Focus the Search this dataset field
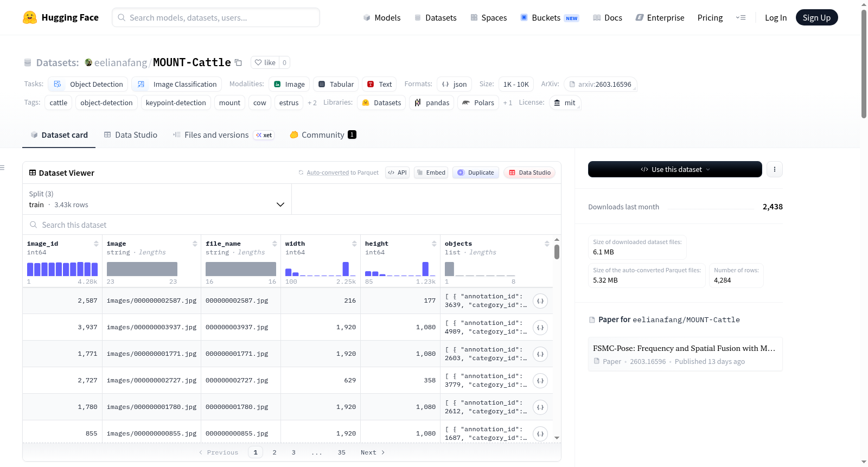Image resolution: width=868 pixels, height=467 pixels. tap(292, 225)
